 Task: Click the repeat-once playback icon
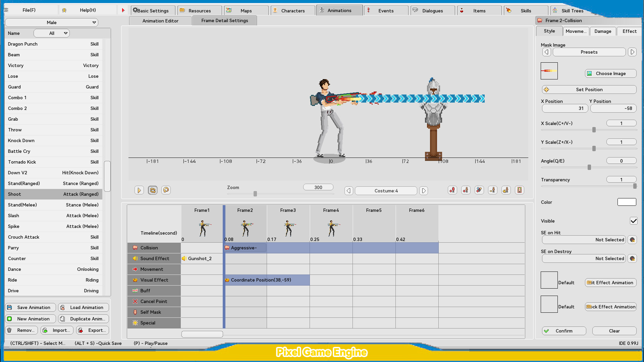(166, 190)
